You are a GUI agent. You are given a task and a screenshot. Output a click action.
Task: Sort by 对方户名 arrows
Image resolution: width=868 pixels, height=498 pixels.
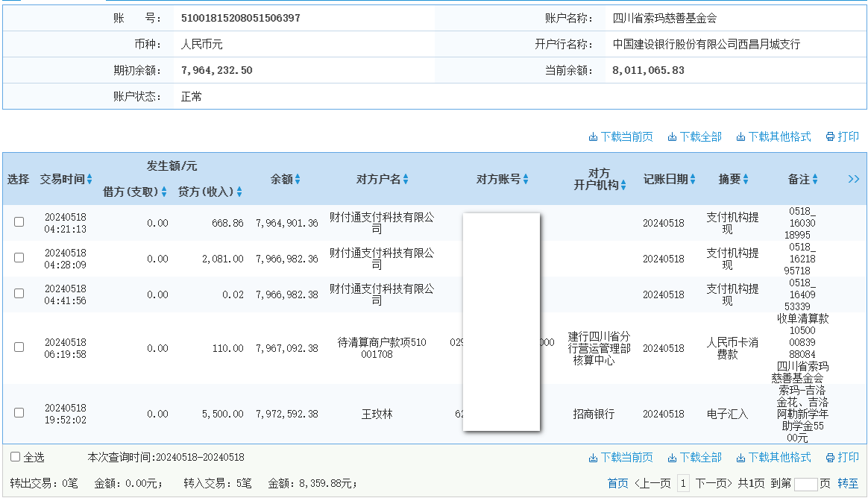406,179
